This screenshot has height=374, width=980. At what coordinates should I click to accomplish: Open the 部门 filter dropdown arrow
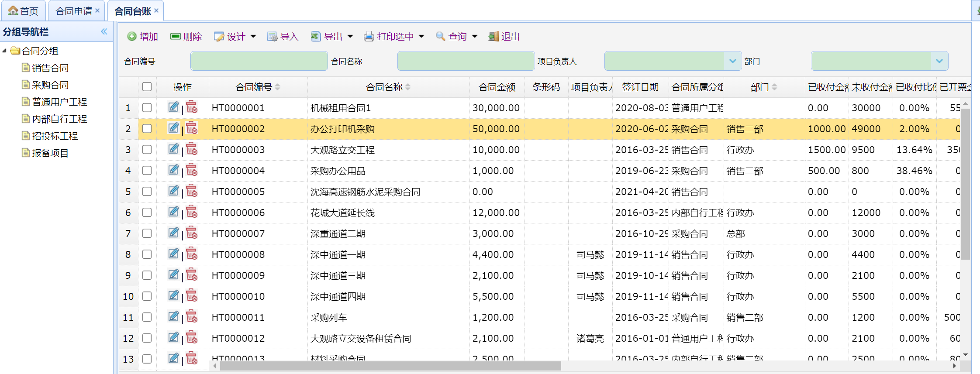point(939,61)
